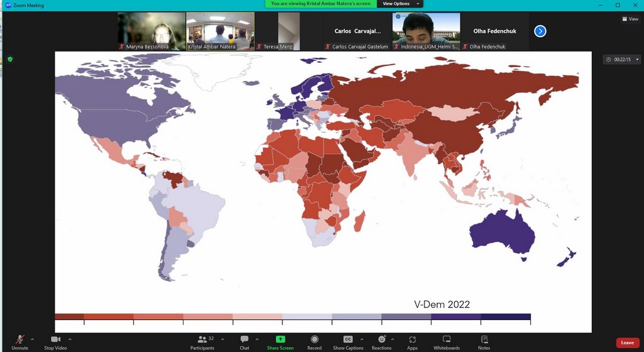Open the View Options dropdown
The width and height of the screenshot is (644, 352).
click(x=399, y=4)
